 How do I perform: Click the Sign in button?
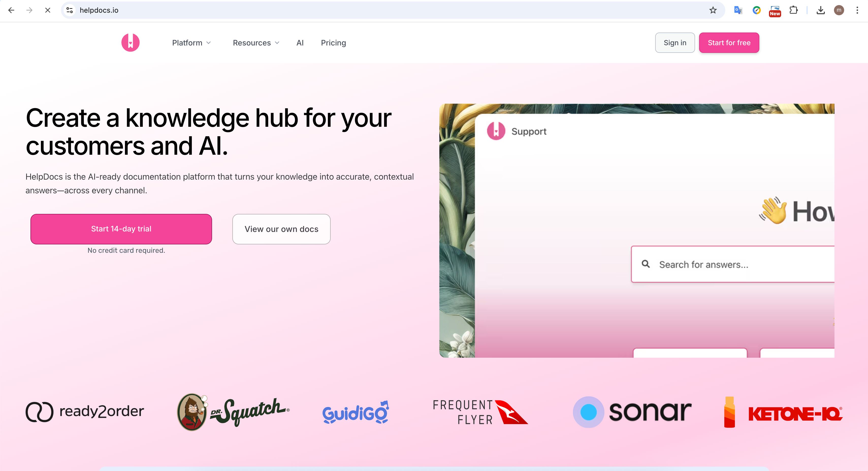[675, 42]
